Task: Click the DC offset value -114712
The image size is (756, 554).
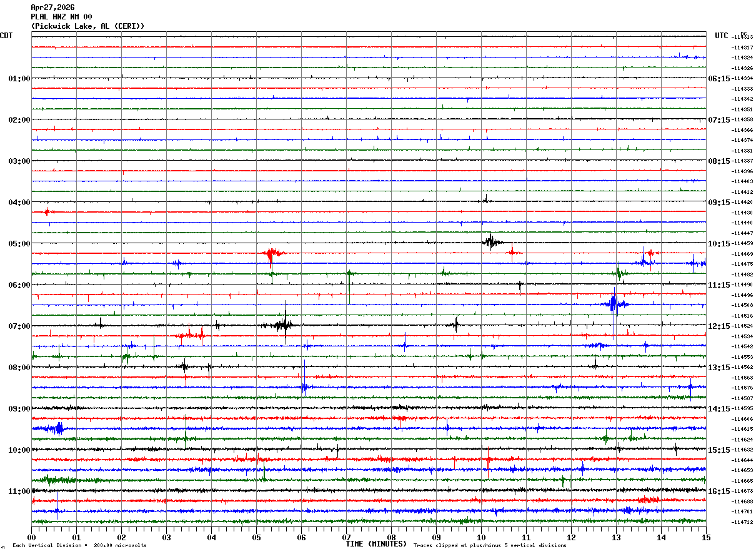Action: (x=742, y=522)
